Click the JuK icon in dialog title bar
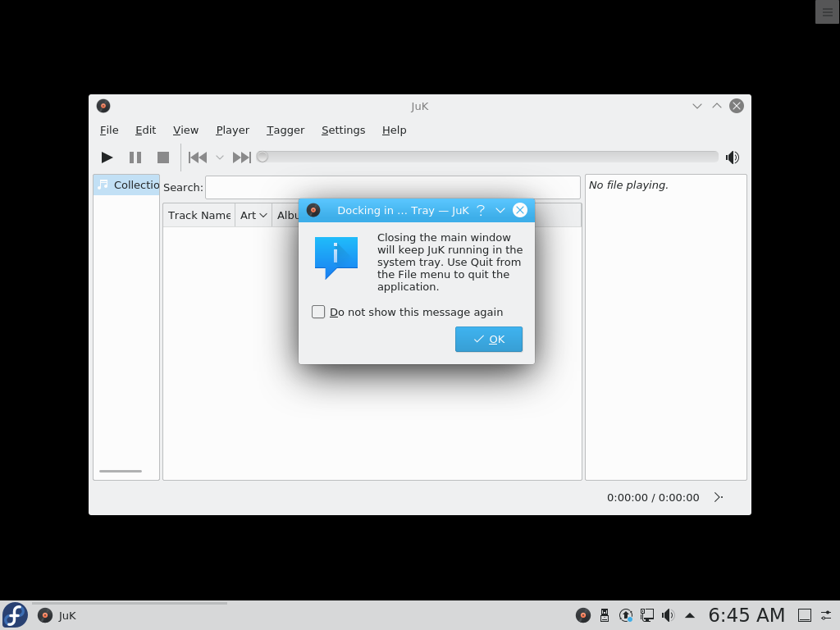Image resolution: width=840 pixels, height=630 pixels. click(313, 210)
